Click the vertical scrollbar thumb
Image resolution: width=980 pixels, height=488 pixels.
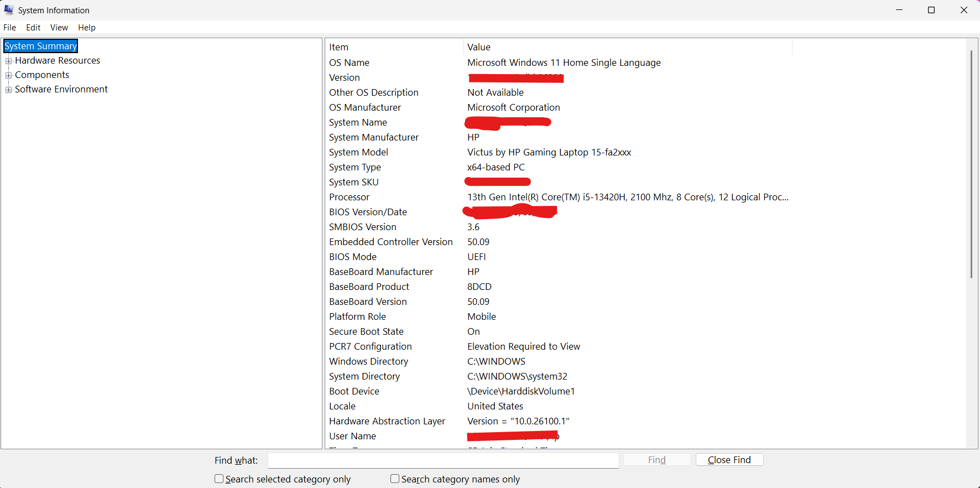(971, 164)
